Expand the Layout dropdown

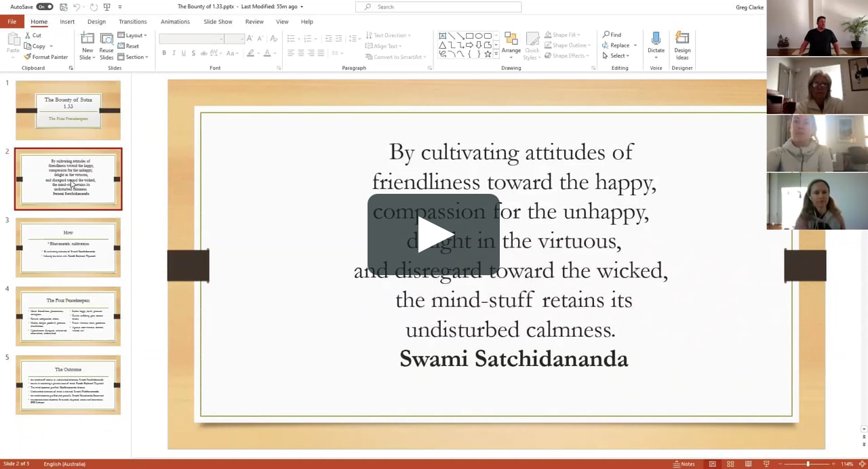pos(134,35)
